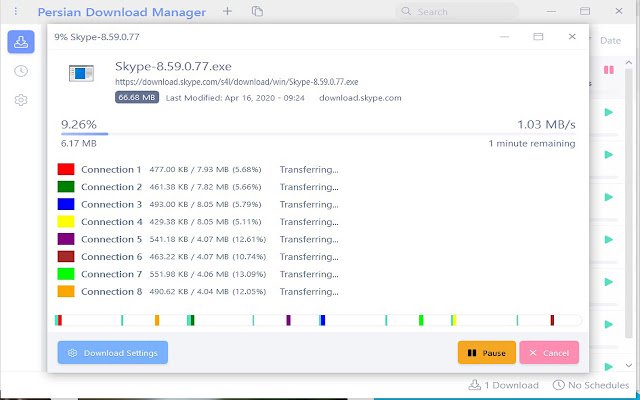The height and width of the screenshot is (400, 640).
Task: Click the main list vertical scrollbar
Action: (x=629, y=204)
